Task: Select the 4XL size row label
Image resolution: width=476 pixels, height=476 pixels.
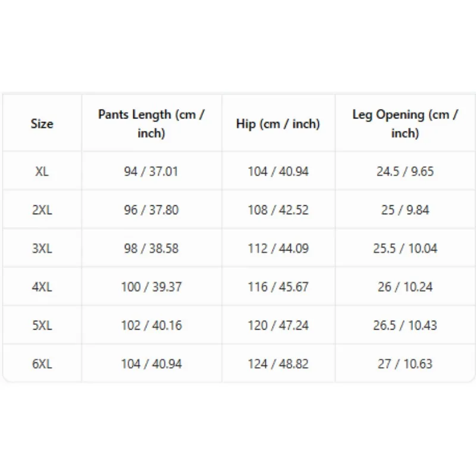Action: point(42,287)
